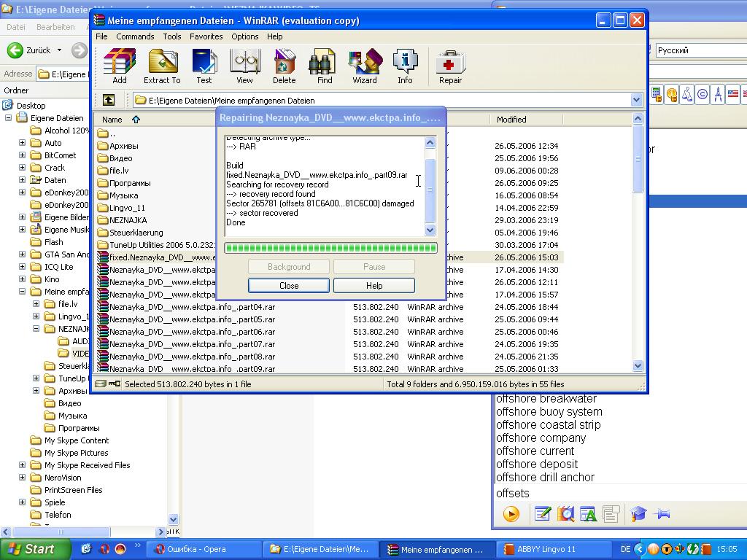Image resolution: width=747 pixels, height=560 pixels.
Task: Collapse Meine empfangenen Dateien tree node
Action: [x=23, y=291]
